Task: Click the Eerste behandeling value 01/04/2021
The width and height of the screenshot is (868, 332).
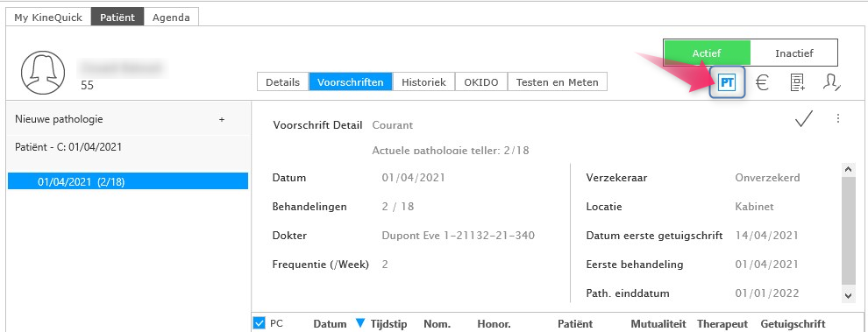Action: point(766,264)
